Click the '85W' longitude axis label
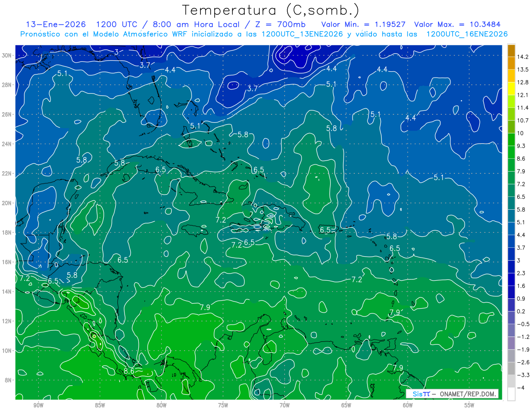Viewport: 532px width, 411px height. point(100,405)
